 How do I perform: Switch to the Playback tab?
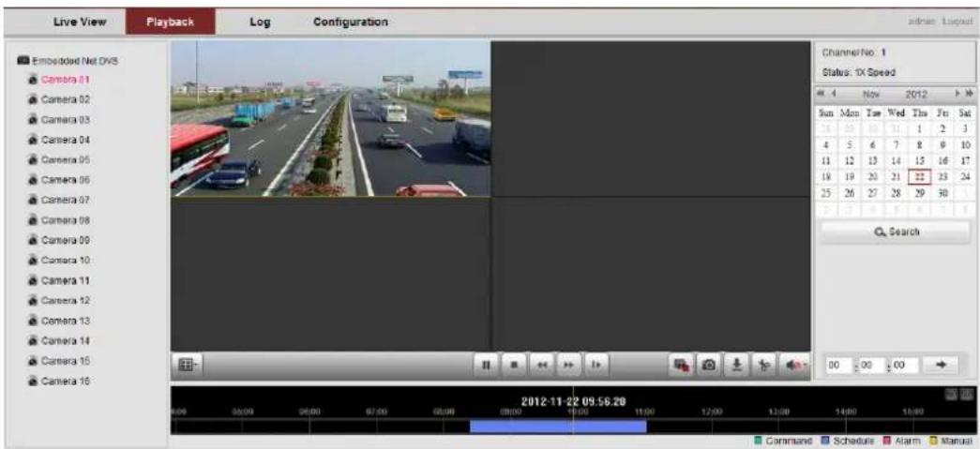(170, 22)
